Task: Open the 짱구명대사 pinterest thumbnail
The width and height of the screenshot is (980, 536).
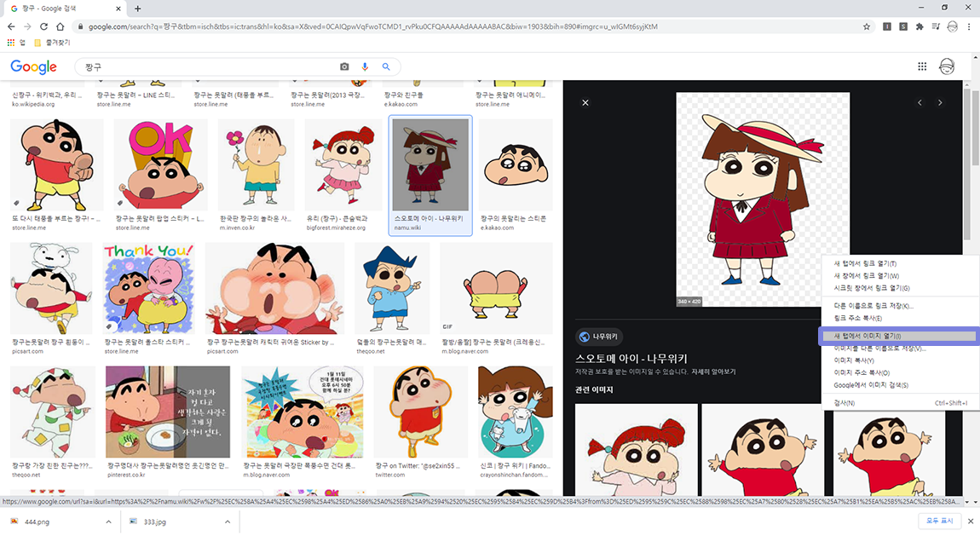Action: click(168, 412)
